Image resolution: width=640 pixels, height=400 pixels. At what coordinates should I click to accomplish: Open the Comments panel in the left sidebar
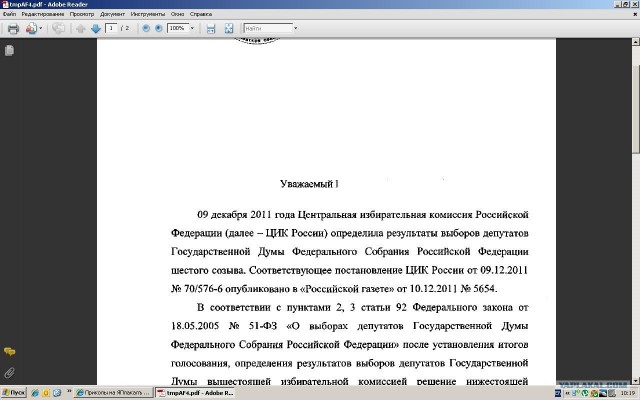(9, 352)
